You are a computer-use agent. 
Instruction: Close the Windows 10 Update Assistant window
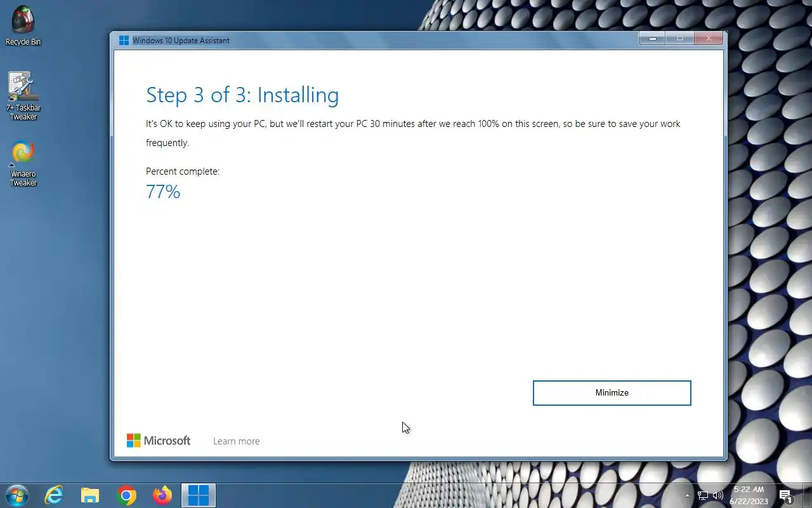pyautogui.click(x=708, y=39)
